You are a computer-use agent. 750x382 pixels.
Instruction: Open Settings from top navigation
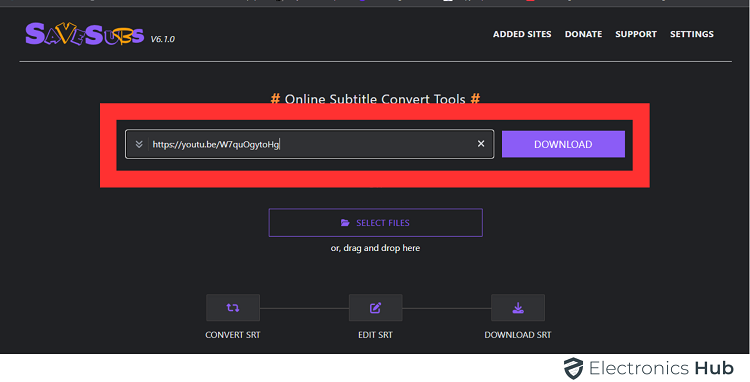[692, 34]
